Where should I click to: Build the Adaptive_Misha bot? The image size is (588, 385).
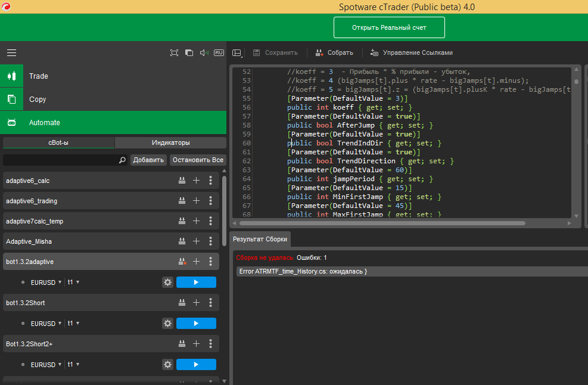coord(182,241)
